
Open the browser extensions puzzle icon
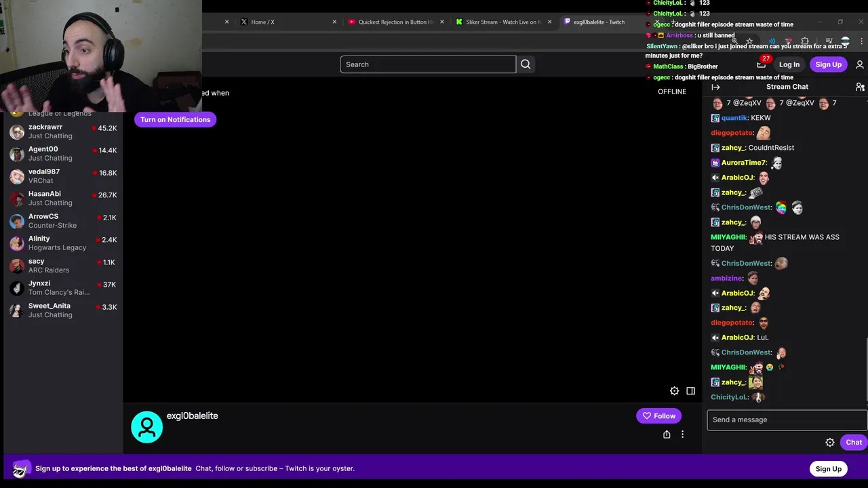pyautogui.click(x=805, y=41)
